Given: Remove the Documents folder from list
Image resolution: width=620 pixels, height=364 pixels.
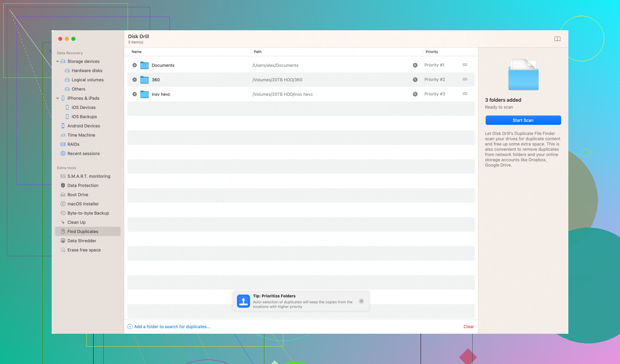Looking at the screenshot, I should [135, 65].
